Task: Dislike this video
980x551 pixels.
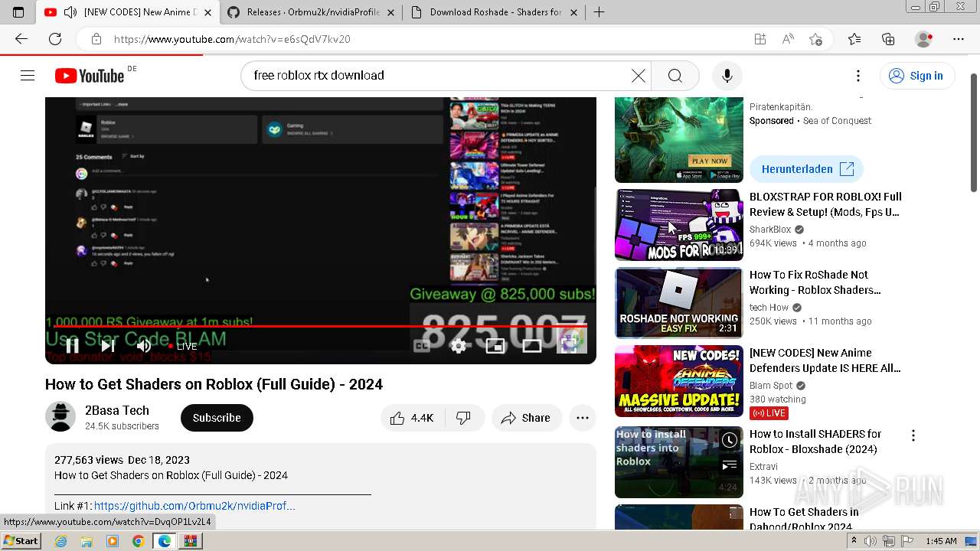Action: (463, 418)
